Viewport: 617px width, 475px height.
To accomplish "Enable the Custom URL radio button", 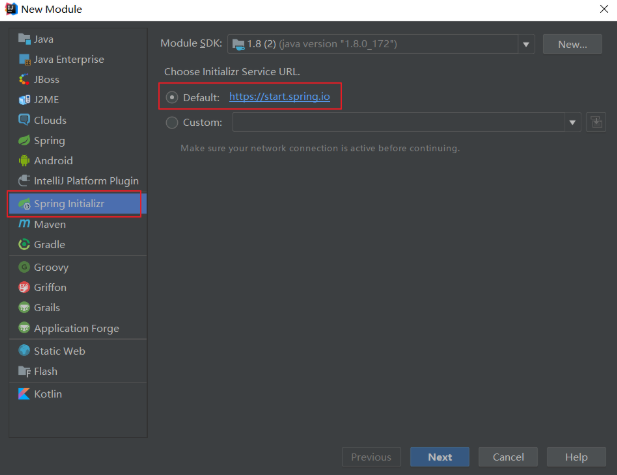I will [x=172, y=122].
